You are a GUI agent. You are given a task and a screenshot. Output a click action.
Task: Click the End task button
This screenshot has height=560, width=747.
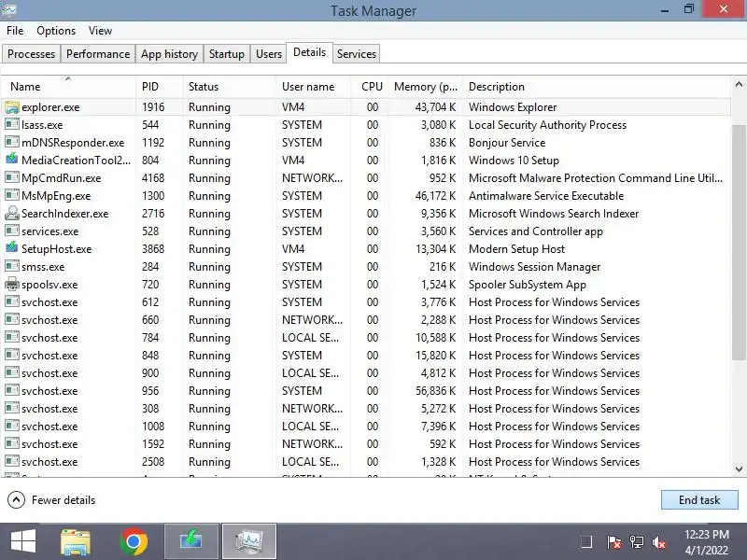coord(699,500)
